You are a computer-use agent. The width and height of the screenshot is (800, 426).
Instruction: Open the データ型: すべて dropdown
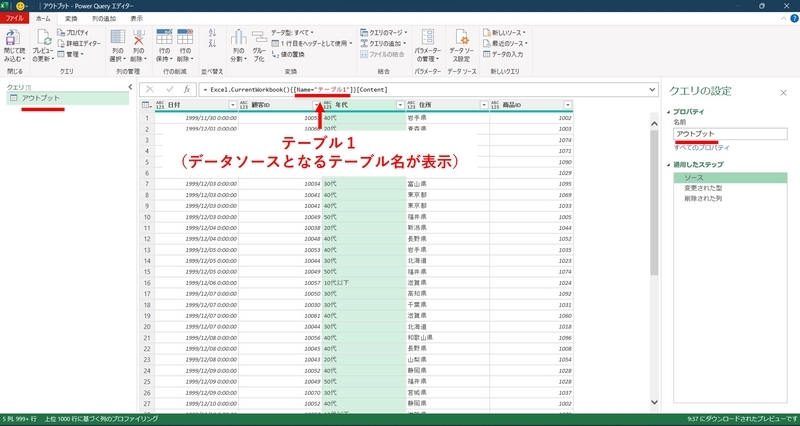point(292,32)
